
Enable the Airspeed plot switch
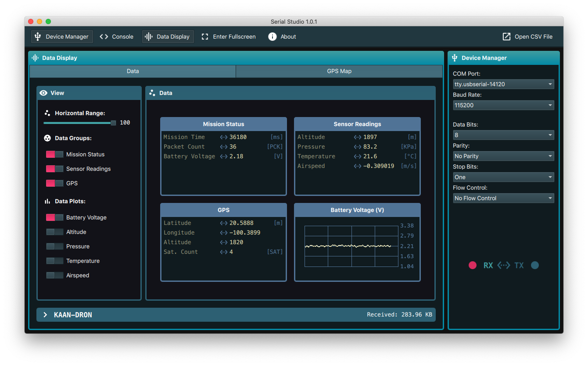[55, 275]
